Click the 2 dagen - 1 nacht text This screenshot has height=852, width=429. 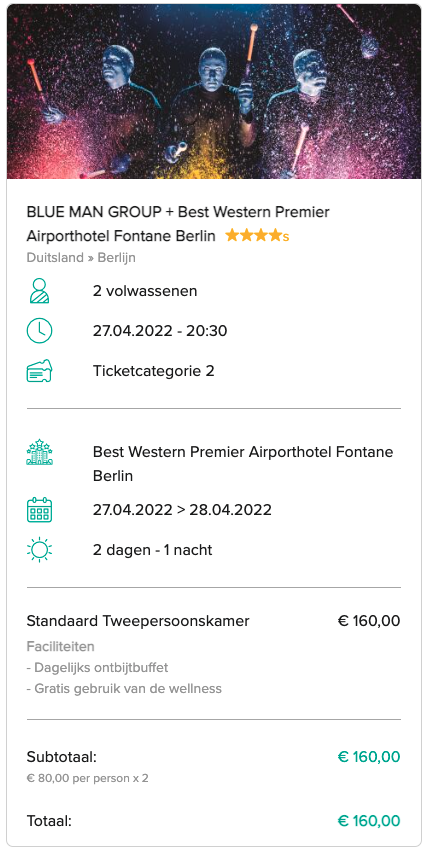click(153, 550)
